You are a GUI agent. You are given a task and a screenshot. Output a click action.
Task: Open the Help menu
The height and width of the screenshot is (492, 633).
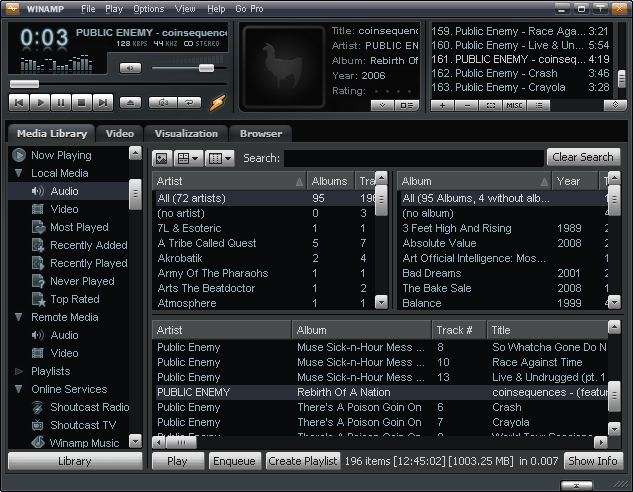click(216, 8)
